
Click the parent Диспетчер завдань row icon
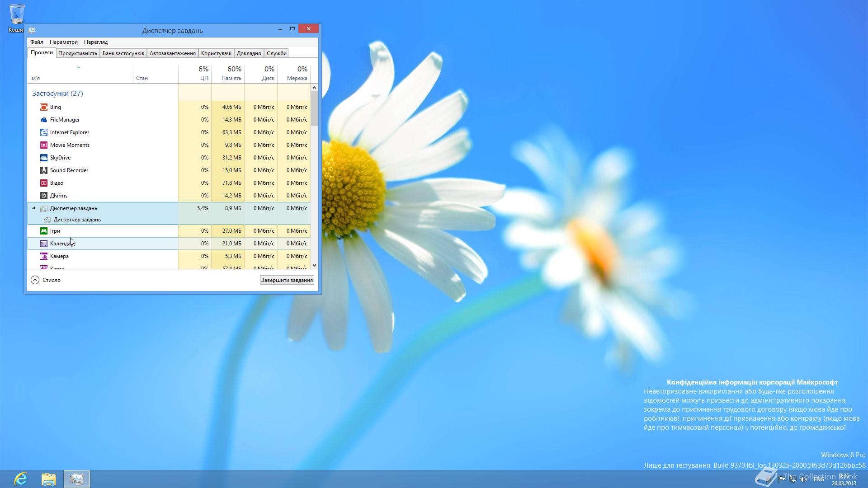click(44, 208)
